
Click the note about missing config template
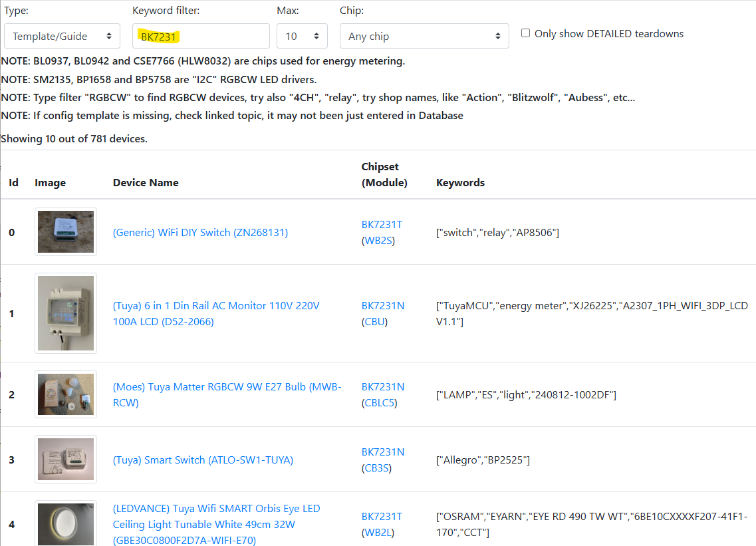coord(232,116)
